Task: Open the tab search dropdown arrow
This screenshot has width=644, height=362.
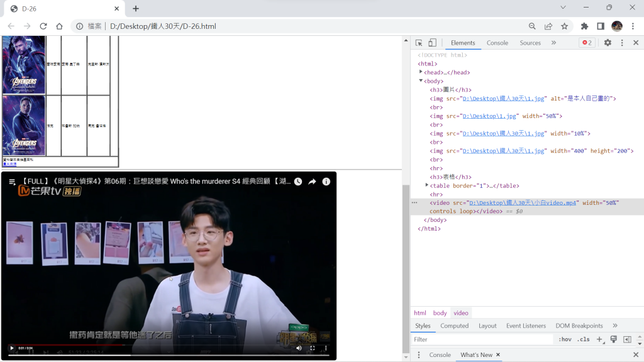Action: tap(563, 8)
